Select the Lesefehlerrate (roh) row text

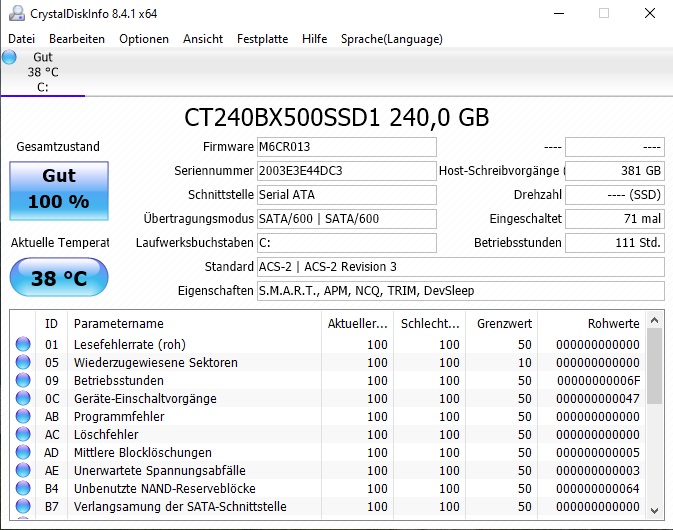(130, 345)
